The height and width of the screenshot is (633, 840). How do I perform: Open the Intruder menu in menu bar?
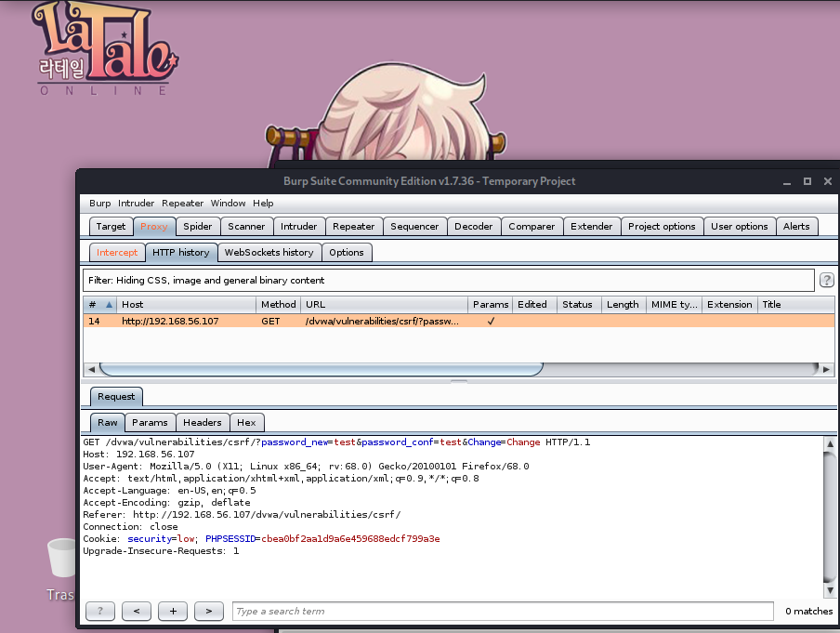(x=136, y=204)
